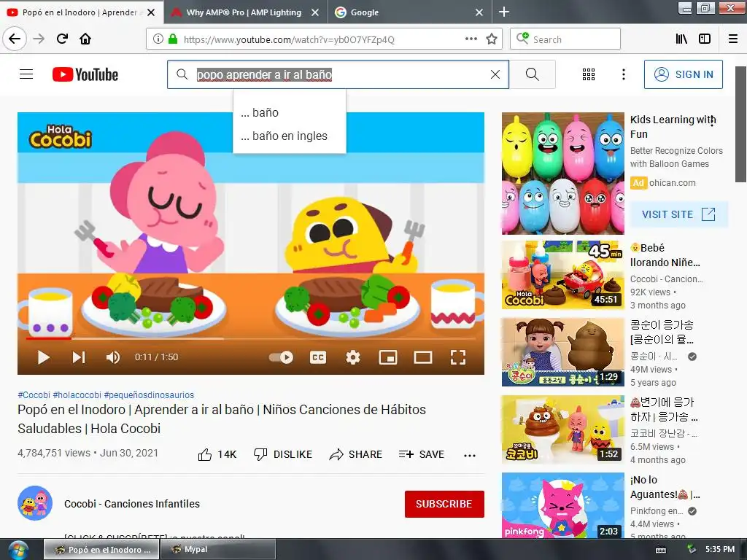Mute the video volume
The height and width of the screenshot is (560, 747).
[113, 357]
